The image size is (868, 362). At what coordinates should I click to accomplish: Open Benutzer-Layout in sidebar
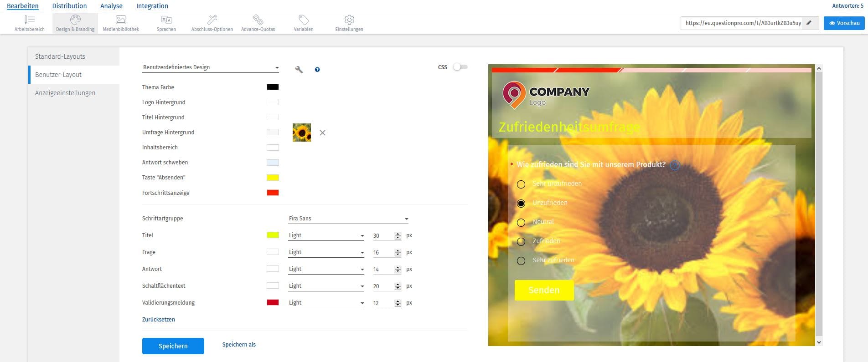(74, 75)
